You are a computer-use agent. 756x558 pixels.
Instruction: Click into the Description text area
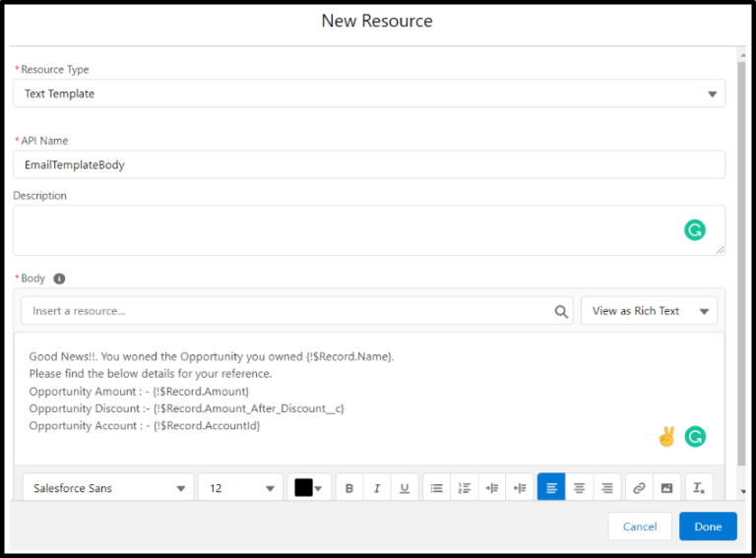point(369,230)
